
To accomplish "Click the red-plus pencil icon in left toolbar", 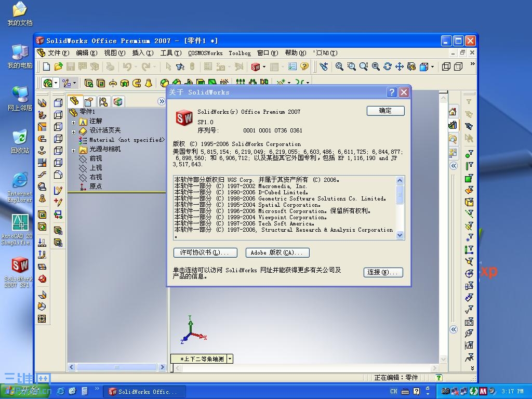I will (x=58, y=202).
